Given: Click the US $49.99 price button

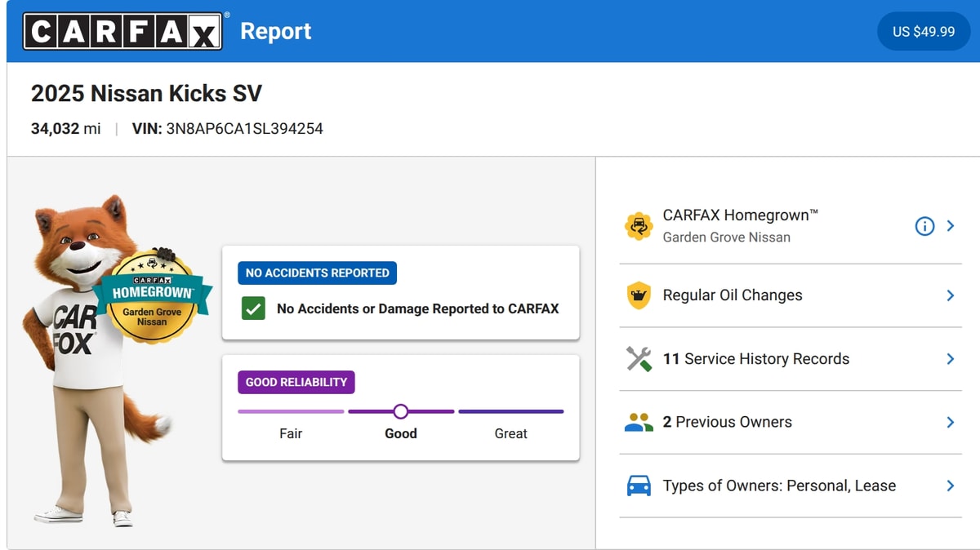Looking at the screenshot, I should click(924, 32).
